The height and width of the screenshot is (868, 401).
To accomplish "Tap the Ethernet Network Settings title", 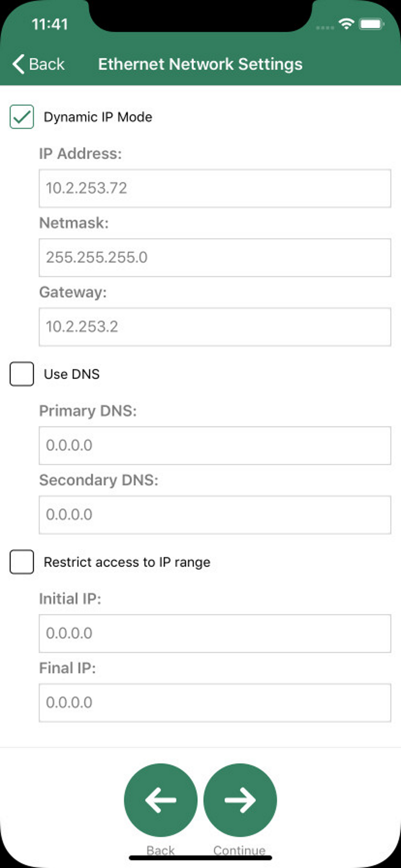I will [x=200, y=64].
